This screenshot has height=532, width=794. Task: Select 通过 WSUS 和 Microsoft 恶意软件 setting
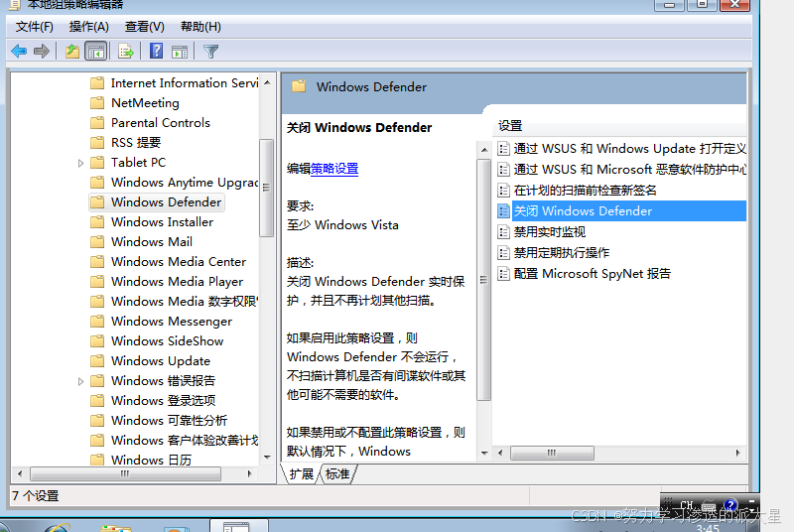[x=629, y=170]
